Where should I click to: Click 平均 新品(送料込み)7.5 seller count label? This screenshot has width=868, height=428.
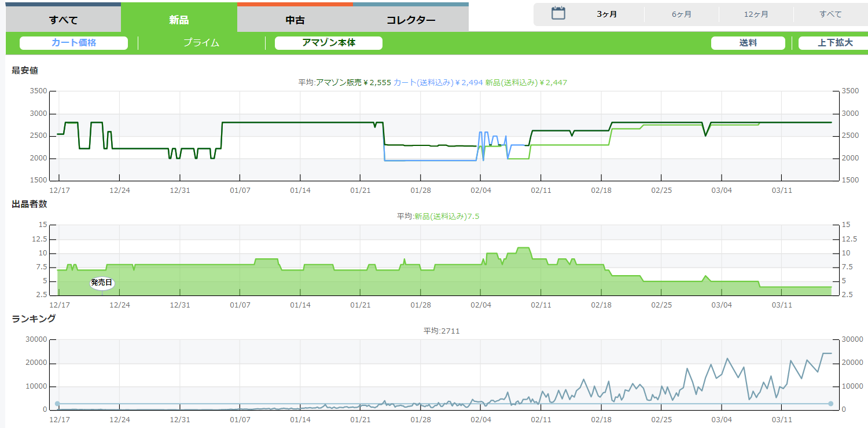click(438, 216)
